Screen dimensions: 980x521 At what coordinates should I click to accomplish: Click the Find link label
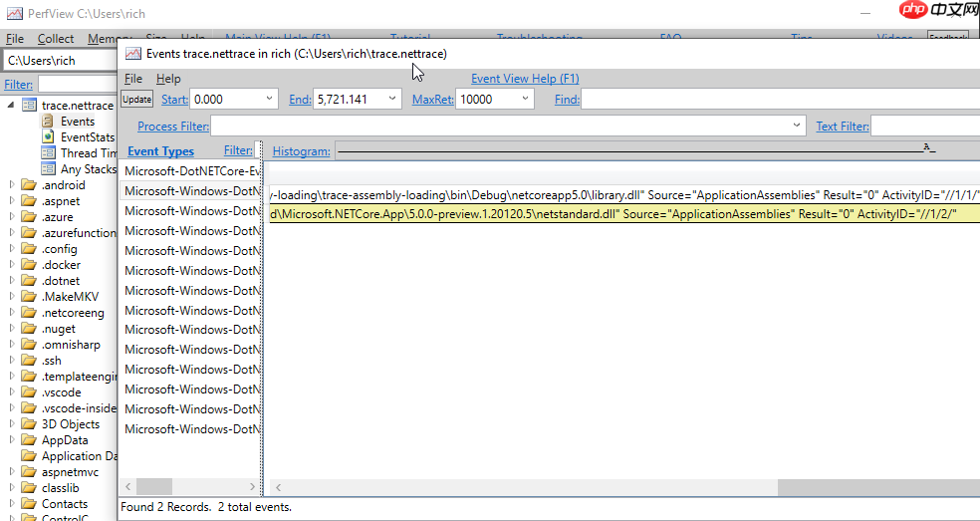tap(567, 99)
